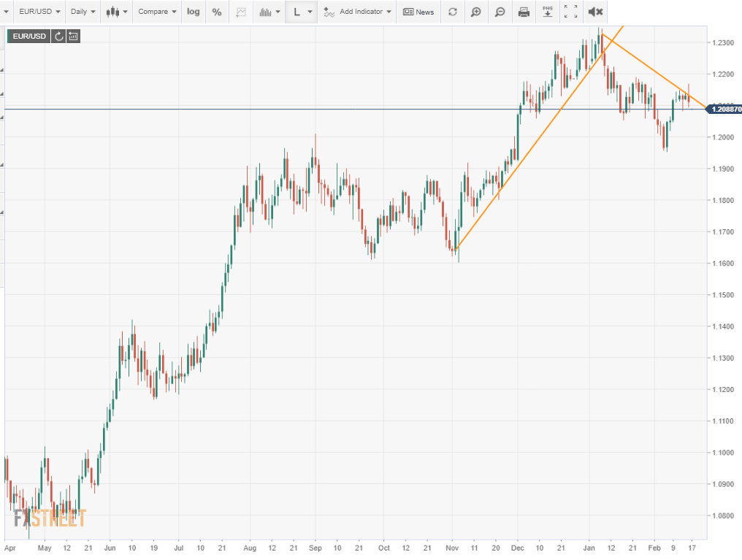This screenshot has height=560, width=742.
Task: Select the zoom out magnifier tool
Action: point(500,12)
